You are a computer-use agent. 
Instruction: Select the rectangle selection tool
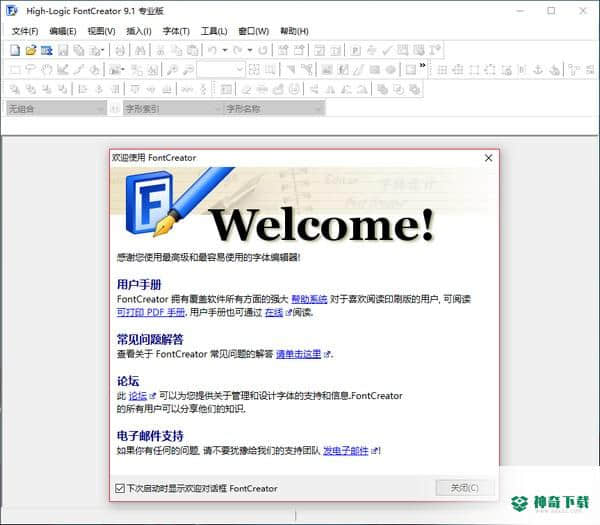pyautogui.click(x=15, y=70)
